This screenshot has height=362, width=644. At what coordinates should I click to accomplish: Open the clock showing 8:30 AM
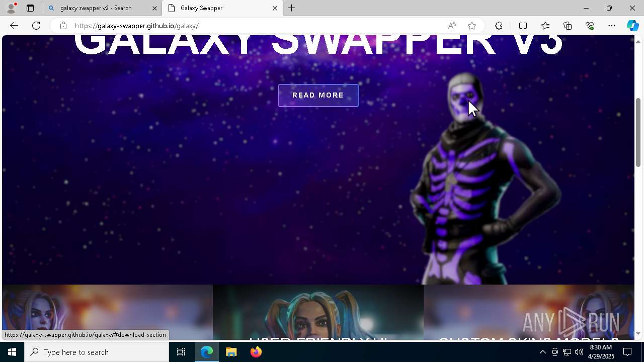tap(601, 352)
